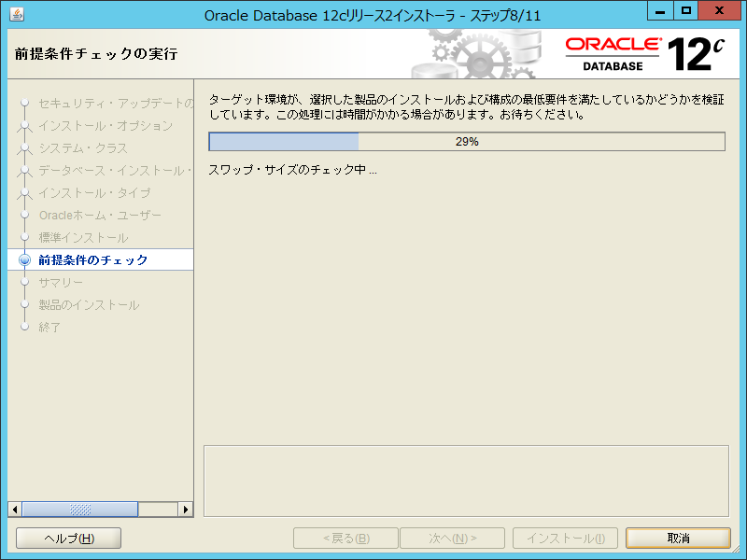Click the step marker beside サマリー
The width and height of the screenshot is (747, 560).
24,282
